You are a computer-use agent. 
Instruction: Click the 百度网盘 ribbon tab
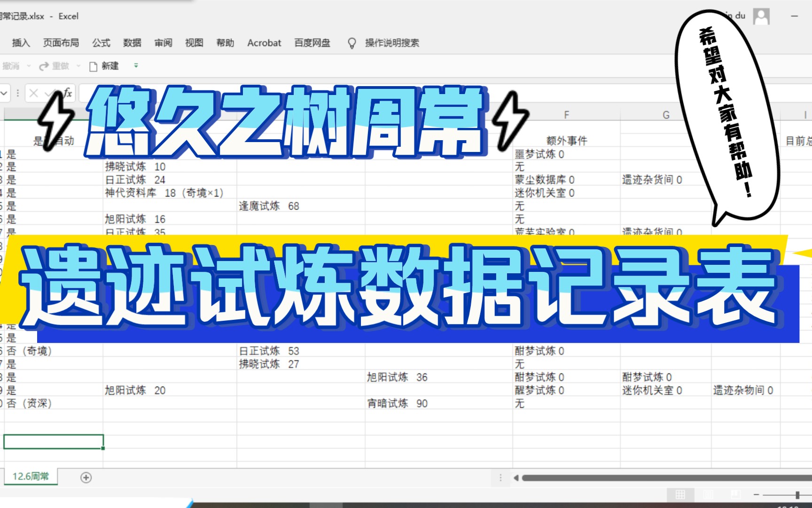click(x=312, y=43)
